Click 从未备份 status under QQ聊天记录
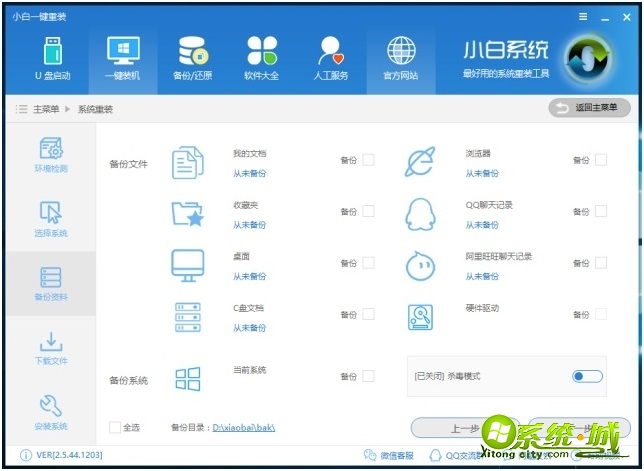Image resolution: width=644 pixels, height=471 pixels. (482, 225)
